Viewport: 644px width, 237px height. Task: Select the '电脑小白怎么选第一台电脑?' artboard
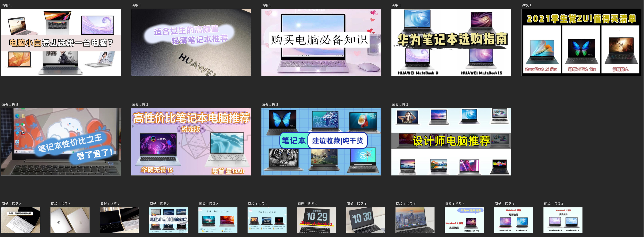pyautogui.click(x=61, y=43)
